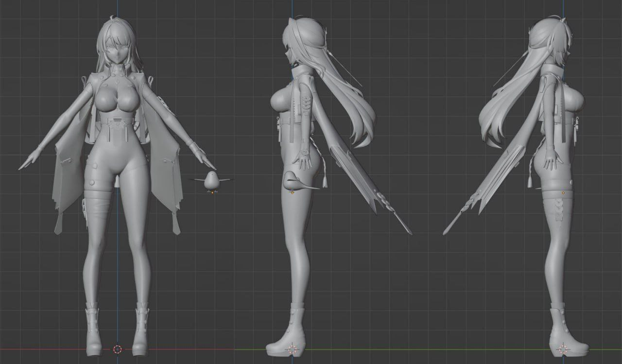Screen dimensions: 622x364
Task: Click the 3D cursor between the front-view boots
Action: [x=117, y=349]
